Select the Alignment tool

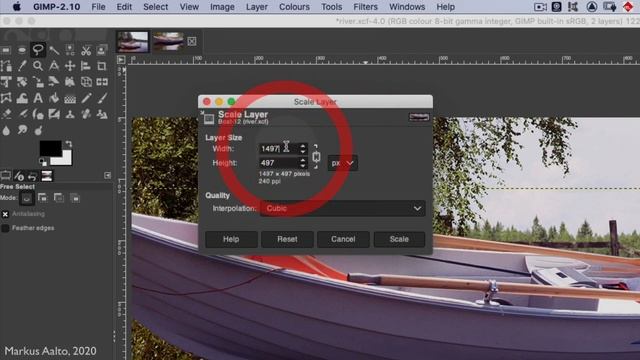(86, 66)
